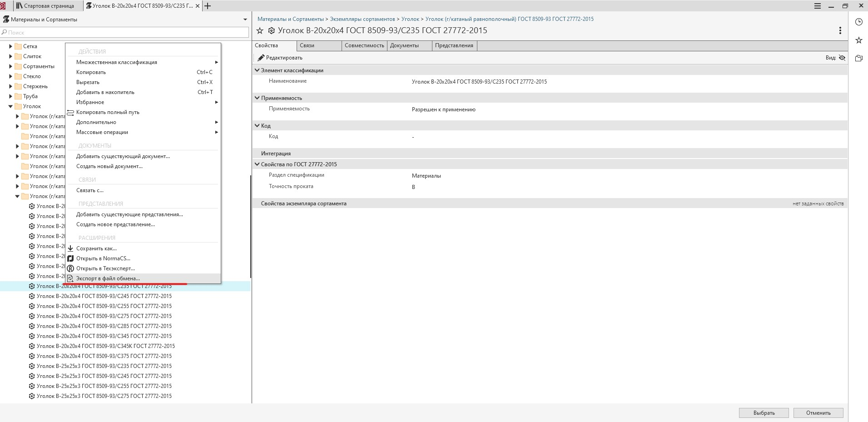Click folder icon of Стекло node
Viewport: 868px width, 422px height.
click(x=18, y=76)
